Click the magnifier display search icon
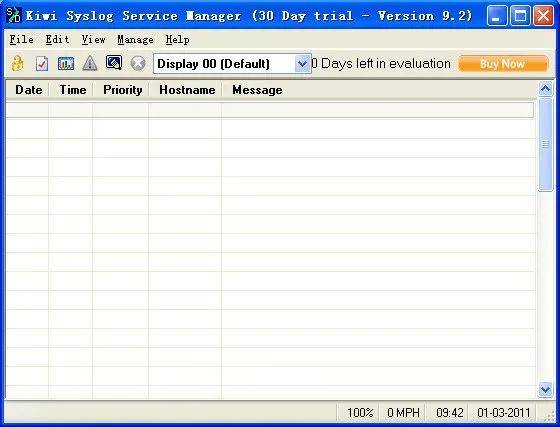 pyautogui.click(x=114, y=63)
